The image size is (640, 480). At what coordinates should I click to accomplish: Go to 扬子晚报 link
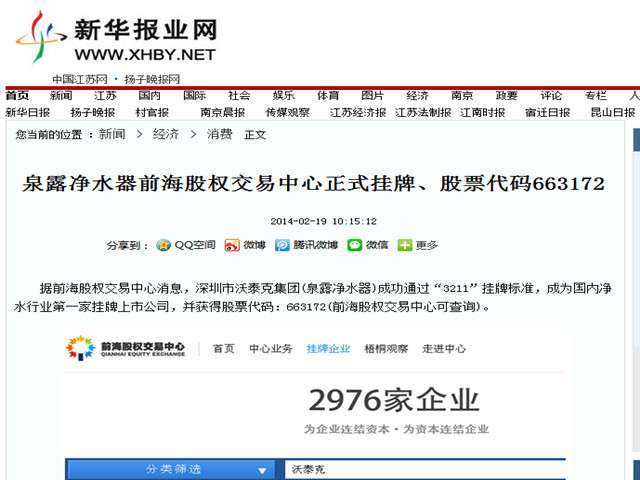point(93,112)
